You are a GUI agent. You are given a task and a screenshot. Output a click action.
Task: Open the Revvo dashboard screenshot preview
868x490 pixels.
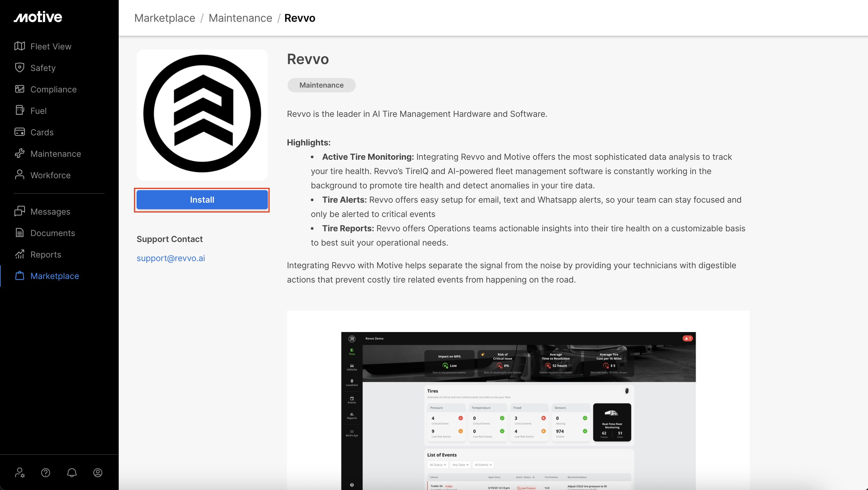click(518, 411)
